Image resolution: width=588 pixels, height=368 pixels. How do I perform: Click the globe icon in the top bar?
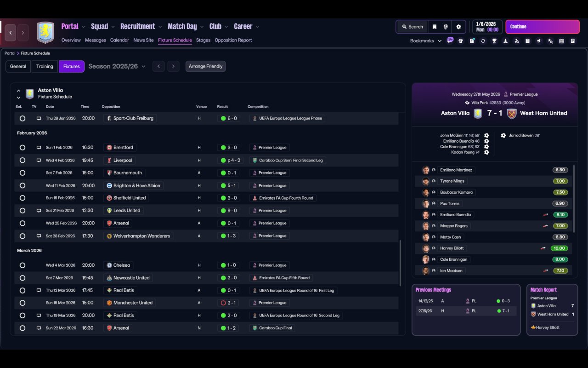pyautogui.click(x=446, y=27)
